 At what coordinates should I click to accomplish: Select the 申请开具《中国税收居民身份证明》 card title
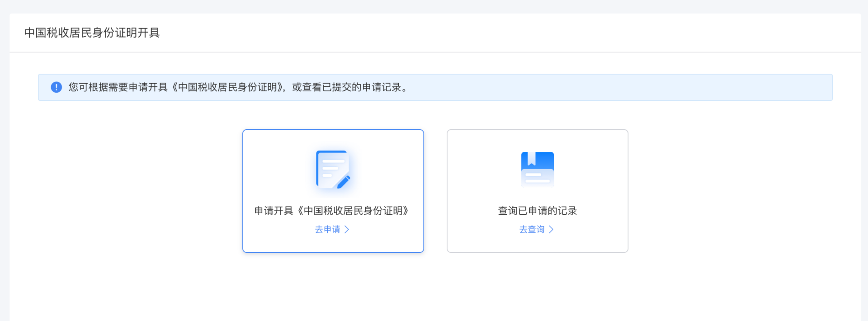tap(333, 211)
